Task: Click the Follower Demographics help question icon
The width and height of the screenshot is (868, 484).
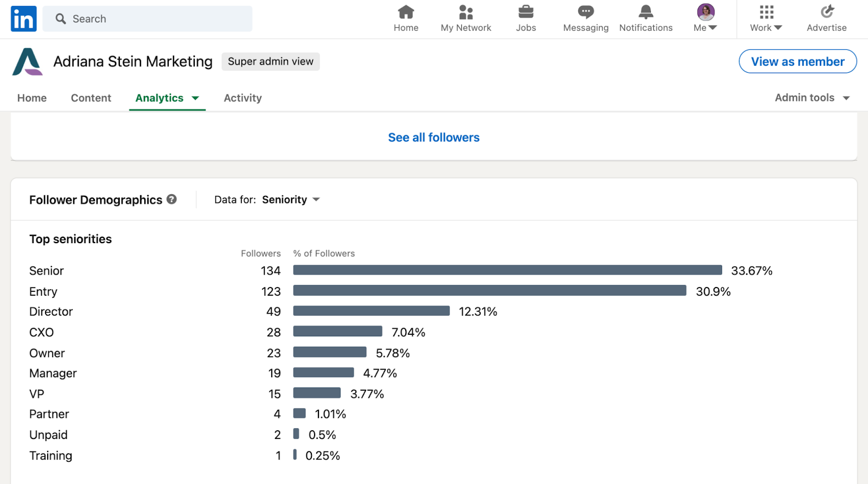Action: click(x=171, y=199)
